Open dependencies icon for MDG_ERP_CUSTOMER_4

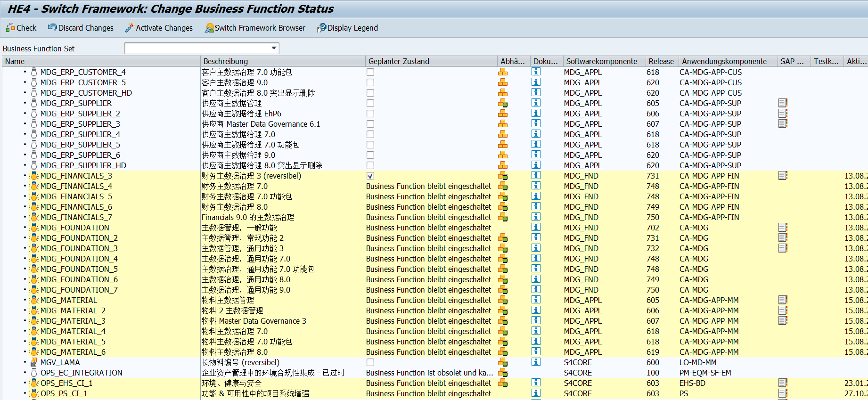tap(503, 72)
